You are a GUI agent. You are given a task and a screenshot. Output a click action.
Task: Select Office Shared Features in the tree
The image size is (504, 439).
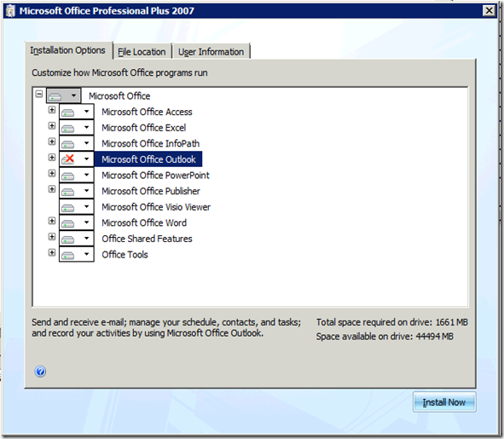147,239
